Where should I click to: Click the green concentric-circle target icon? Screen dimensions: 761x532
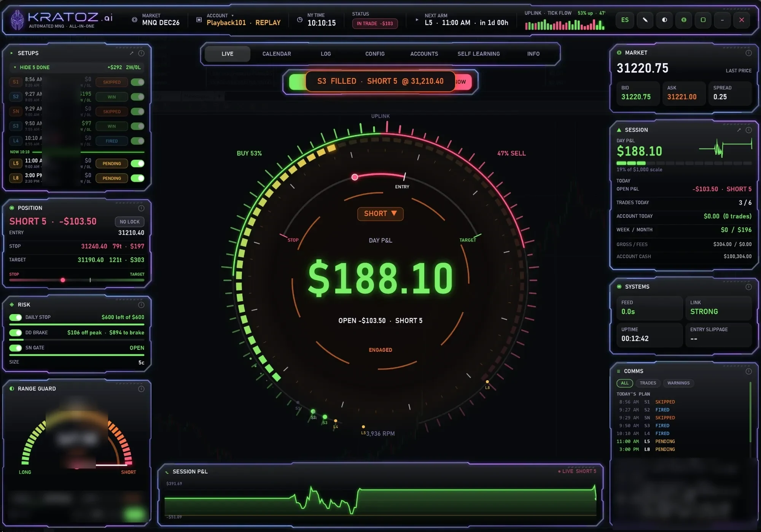(x=684, y=20)
